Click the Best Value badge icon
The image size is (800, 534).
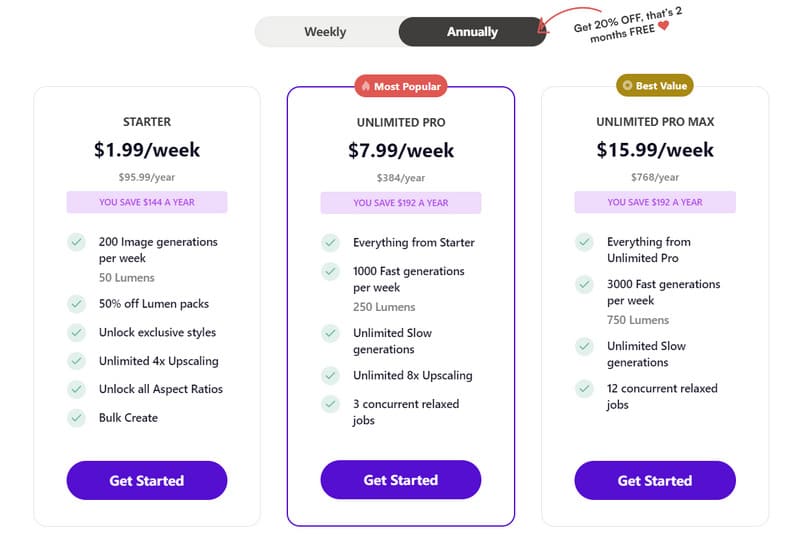[627, 86]
